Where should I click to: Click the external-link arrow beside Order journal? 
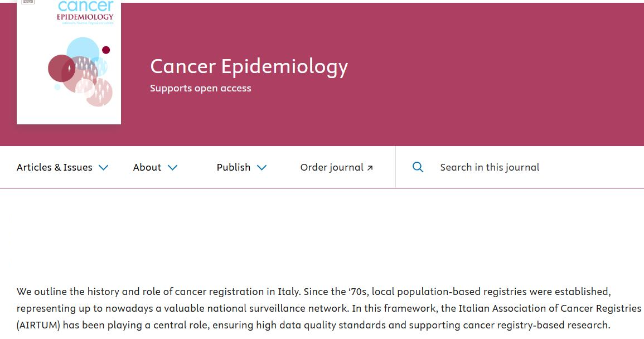click(370, 168)
